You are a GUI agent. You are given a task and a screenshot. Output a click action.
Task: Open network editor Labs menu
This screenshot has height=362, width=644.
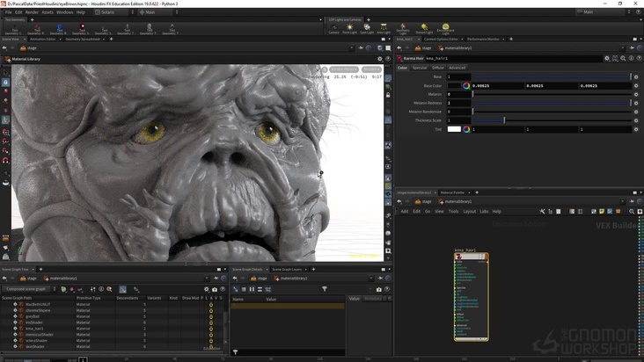[484, 212]
